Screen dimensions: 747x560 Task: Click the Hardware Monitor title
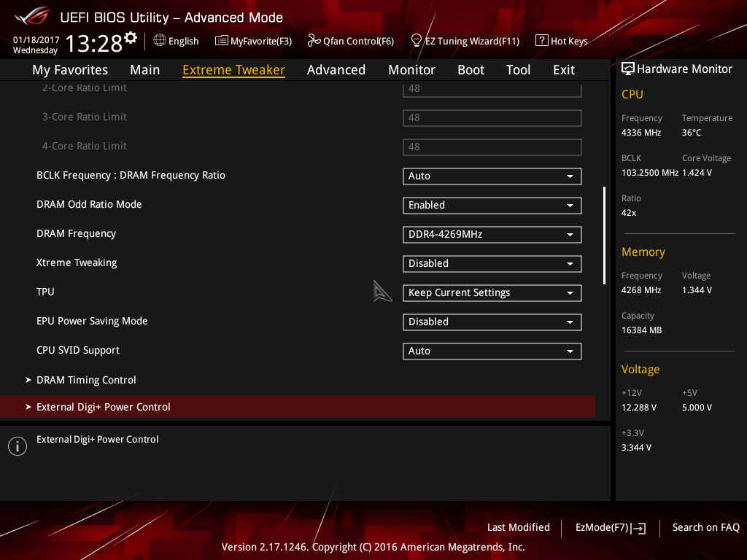coord(684,69)
